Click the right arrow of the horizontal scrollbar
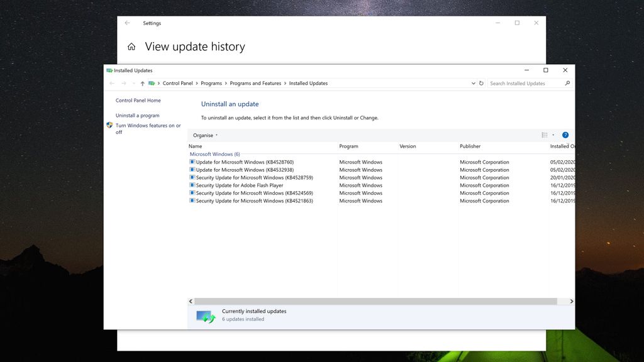Viewport: 644px width, 362px height. 571,301
